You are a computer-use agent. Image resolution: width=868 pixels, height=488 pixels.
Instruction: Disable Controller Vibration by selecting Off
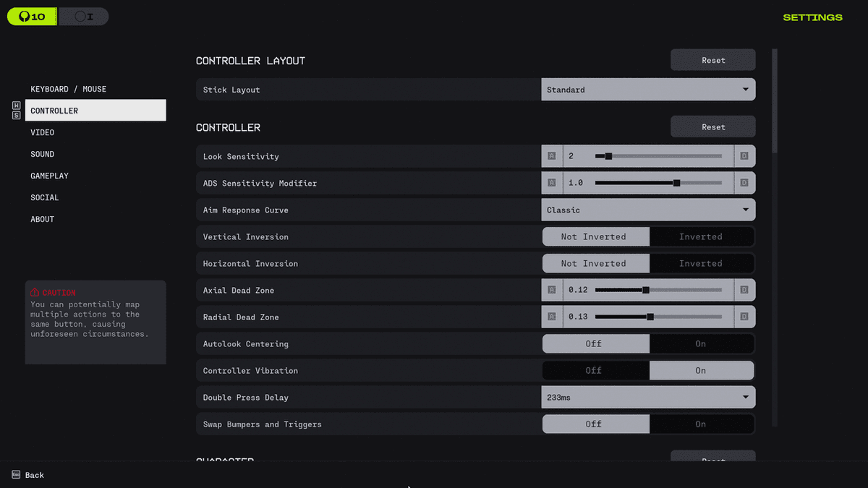[x=594, y=370]
